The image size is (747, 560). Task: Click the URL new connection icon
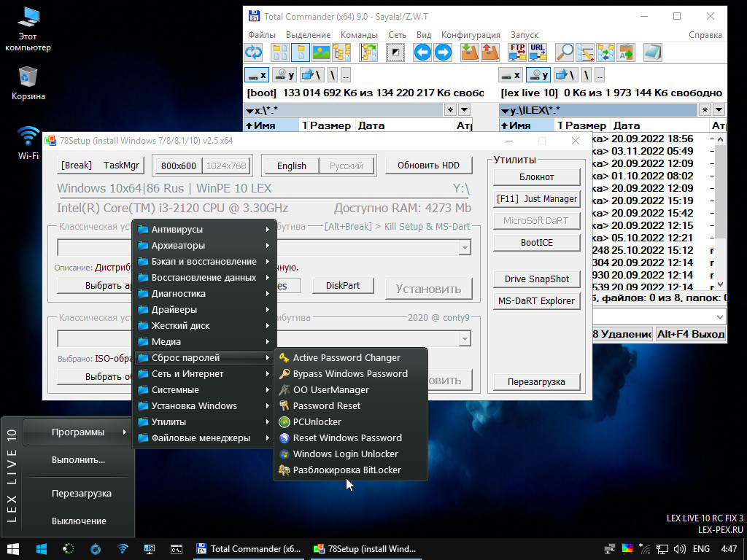tap(538, 52)
